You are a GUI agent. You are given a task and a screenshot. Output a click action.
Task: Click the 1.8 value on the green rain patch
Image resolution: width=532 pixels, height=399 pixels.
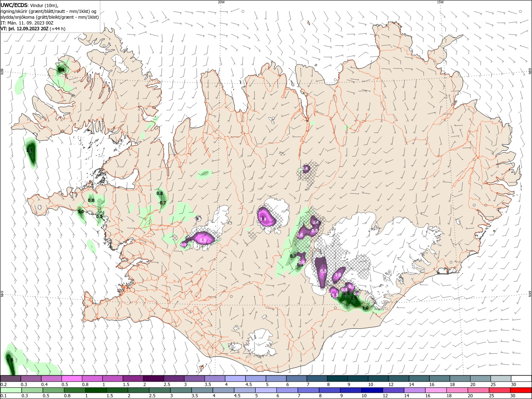[x=10, y=360]
